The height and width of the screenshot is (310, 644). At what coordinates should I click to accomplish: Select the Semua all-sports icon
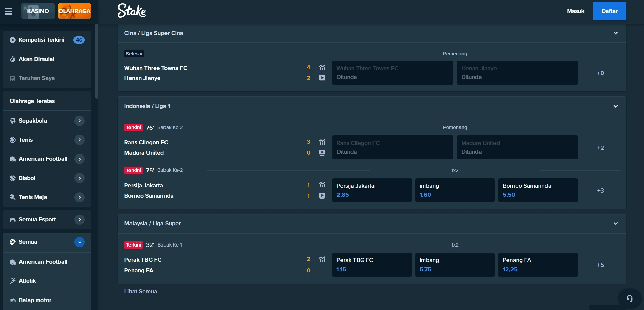(13, 242)
